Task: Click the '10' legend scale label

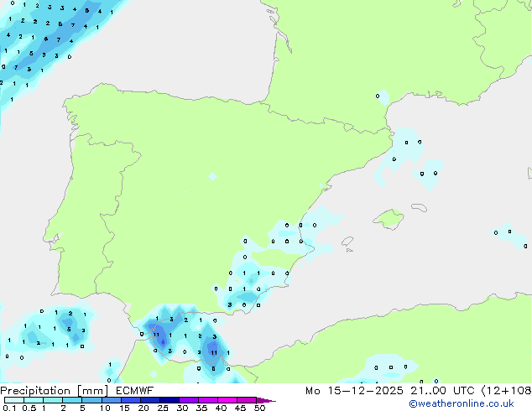Action: [x=105, y=408]
